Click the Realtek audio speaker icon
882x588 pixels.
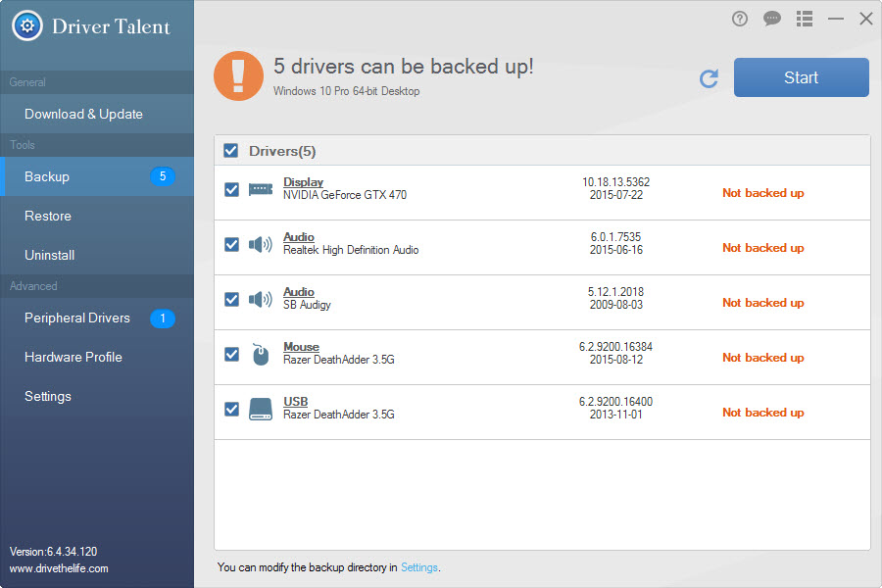(x=261, y=244)
